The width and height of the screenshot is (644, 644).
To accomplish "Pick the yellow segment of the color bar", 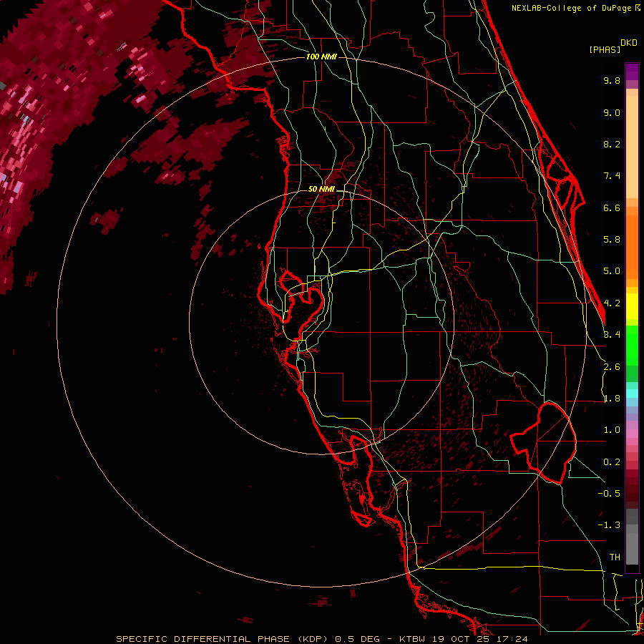I will click(x=632, y=306).
